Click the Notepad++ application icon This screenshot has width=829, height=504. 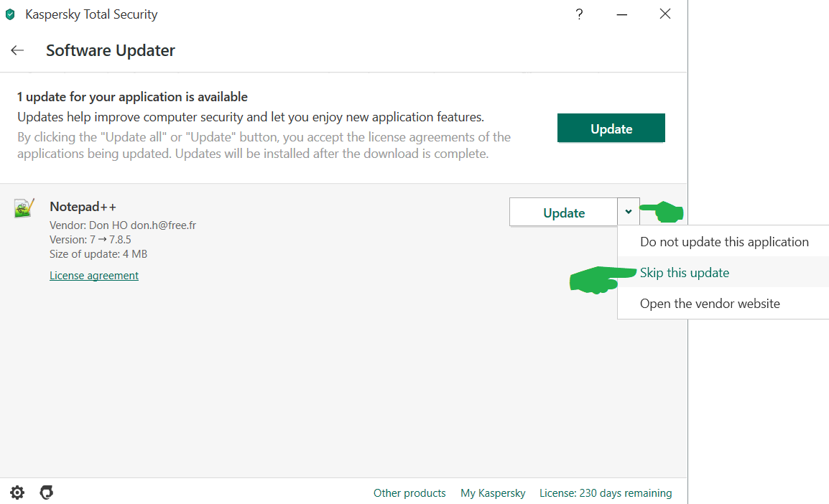pos(24,208)
